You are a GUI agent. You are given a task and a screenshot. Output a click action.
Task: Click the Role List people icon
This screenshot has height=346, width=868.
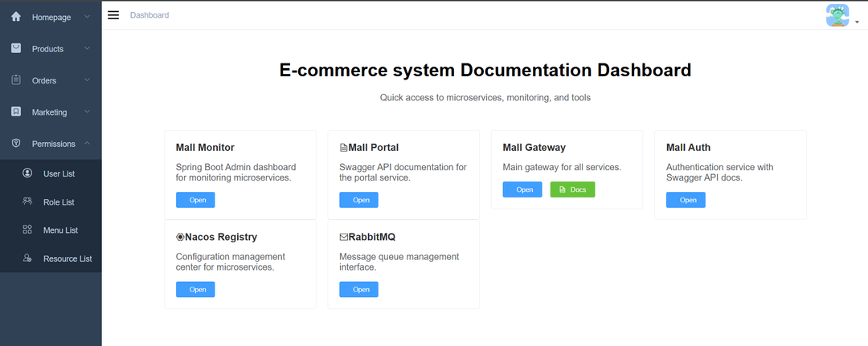27,201
